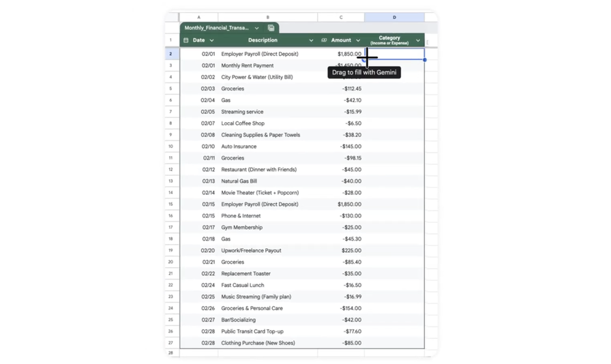Open the Amount column dropdown arrow
Screen dimensions: 611x364
coord(358,40)
